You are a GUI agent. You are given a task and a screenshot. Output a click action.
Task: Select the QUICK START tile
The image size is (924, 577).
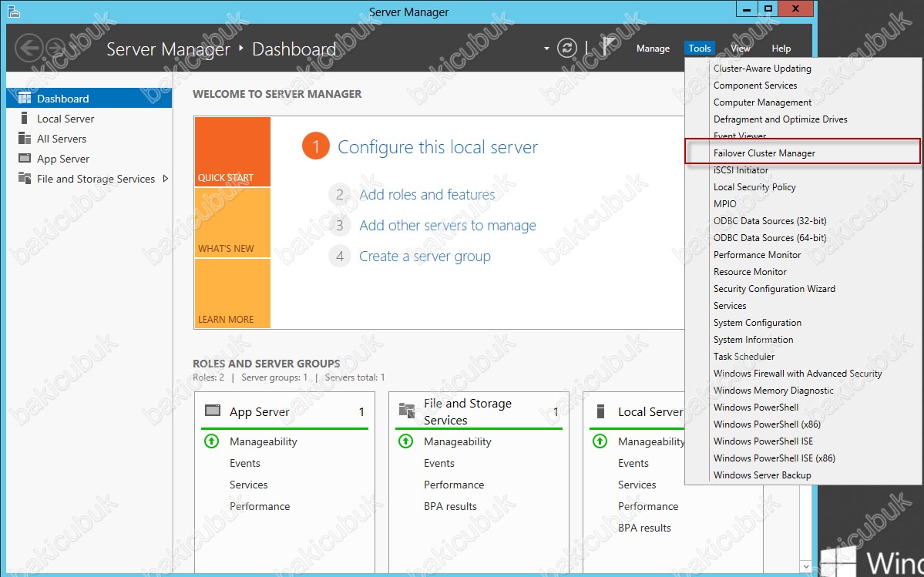233,152
